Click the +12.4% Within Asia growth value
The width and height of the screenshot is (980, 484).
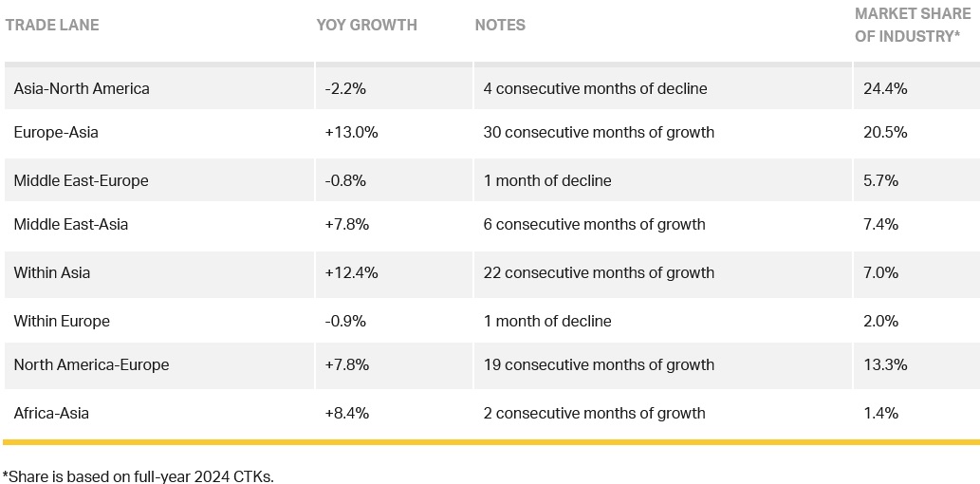pyautogui.click(x=351, y=272)
